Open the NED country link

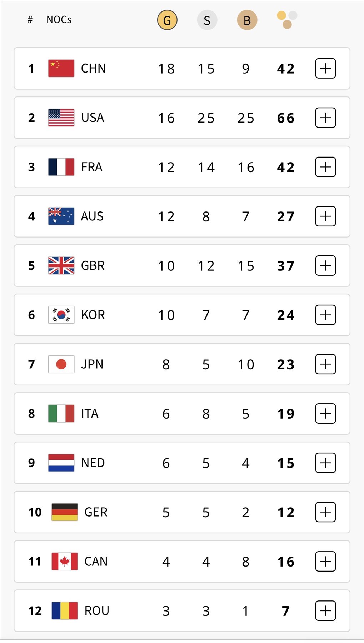coord(93,463)
